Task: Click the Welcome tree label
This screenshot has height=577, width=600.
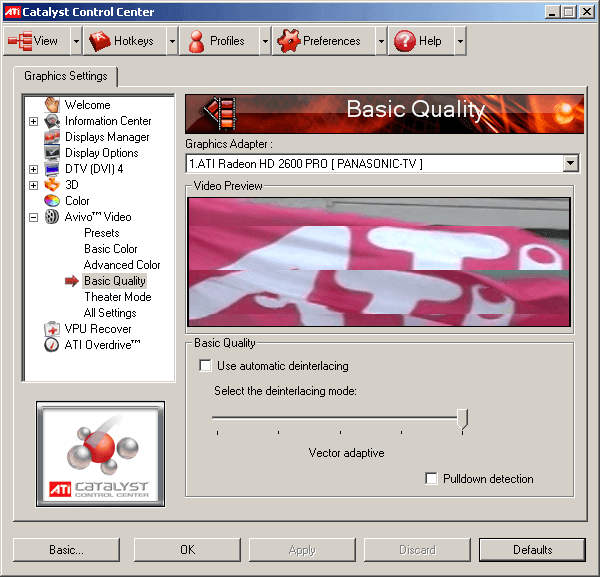Action: 87,104
